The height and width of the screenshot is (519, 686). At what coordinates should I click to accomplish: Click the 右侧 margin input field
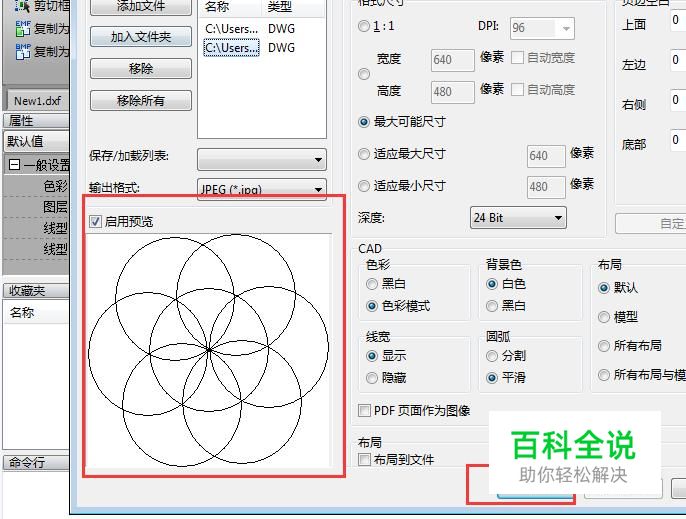(x=678, y=101)
